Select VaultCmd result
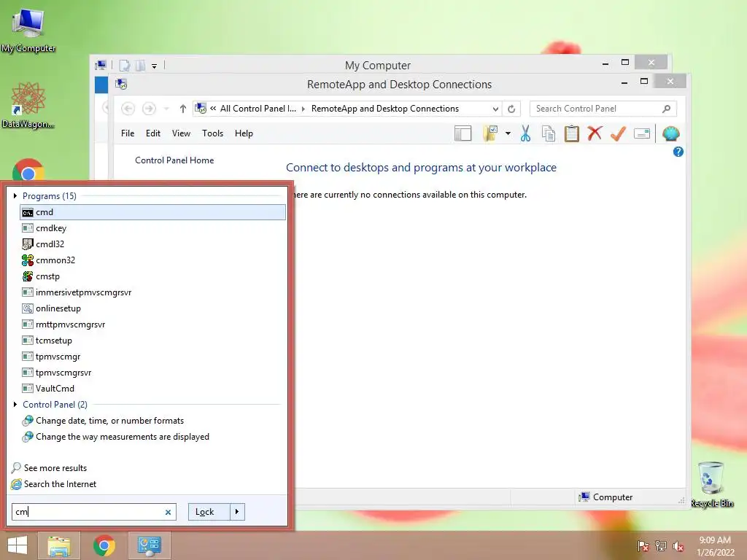This screenshot has width=747, height=560. (153, 389)
